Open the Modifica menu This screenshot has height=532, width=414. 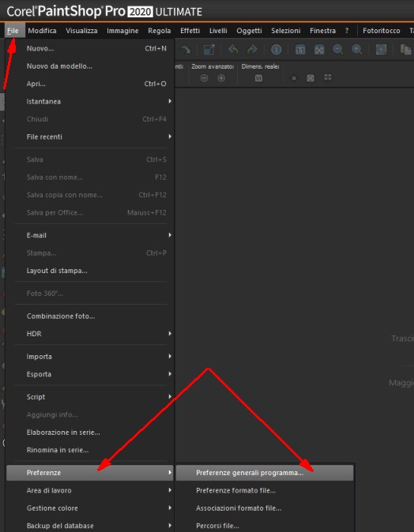(42, 31)
